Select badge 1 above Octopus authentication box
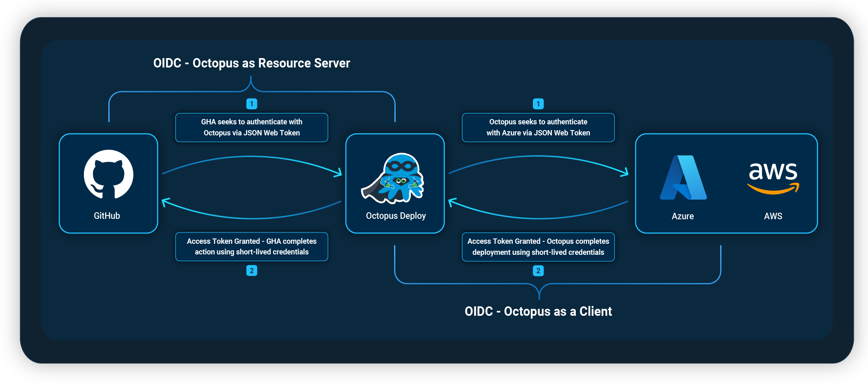Screen dimensions: 868x389 [x=538, y=104]
